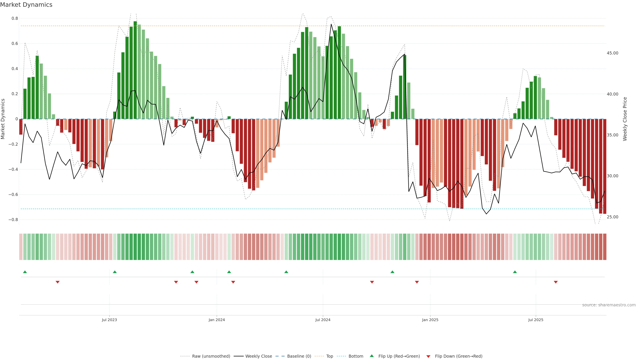Toggle the Weekly Close legend entry
This screenshot has height=362, width=644.
(258, 356)
